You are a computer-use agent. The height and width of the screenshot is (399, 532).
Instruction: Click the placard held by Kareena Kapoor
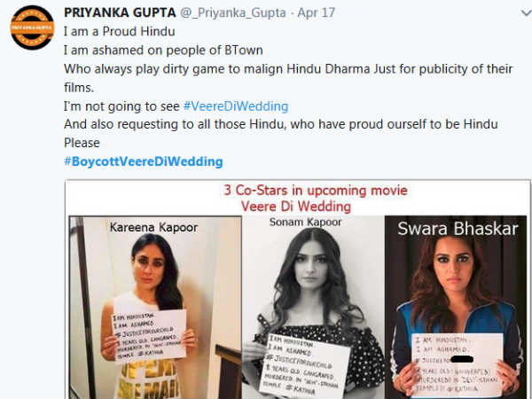(150, 336)
